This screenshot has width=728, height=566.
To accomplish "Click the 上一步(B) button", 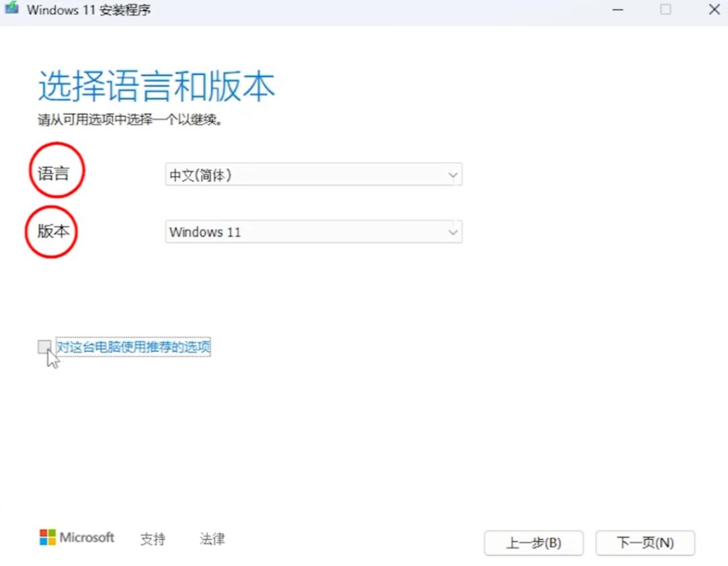I will 534,542.
